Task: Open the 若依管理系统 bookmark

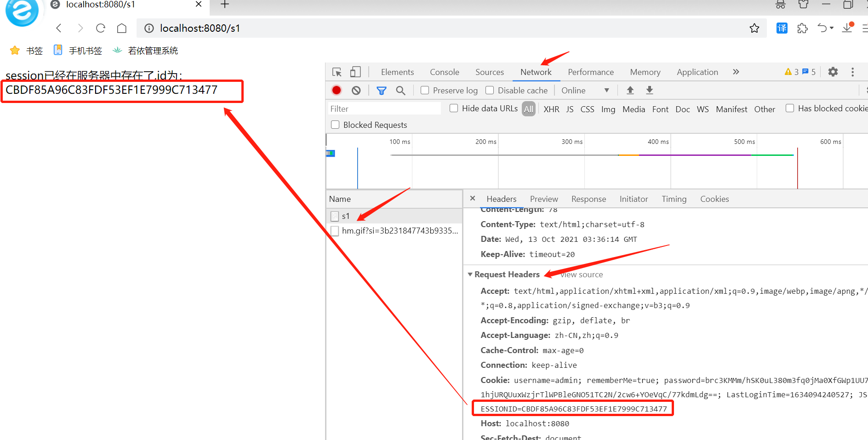Action: click(145, 51)
